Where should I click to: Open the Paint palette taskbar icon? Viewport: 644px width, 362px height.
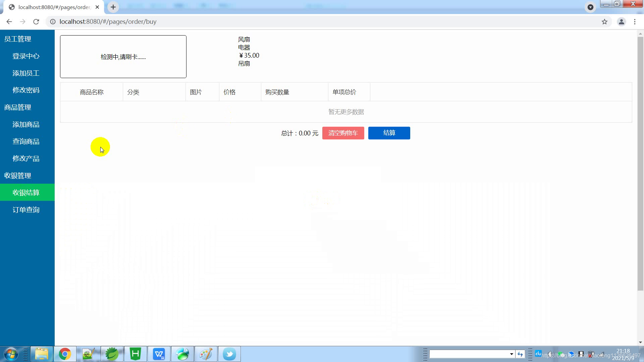coord(206,354)
